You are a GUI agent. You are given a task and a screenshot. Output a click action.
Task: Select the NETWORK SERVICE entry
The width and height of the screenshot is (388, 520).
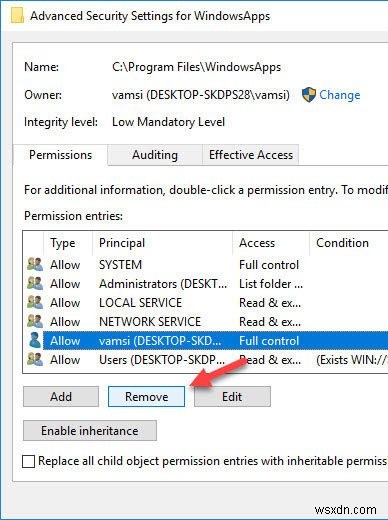[x=150, y=322]
